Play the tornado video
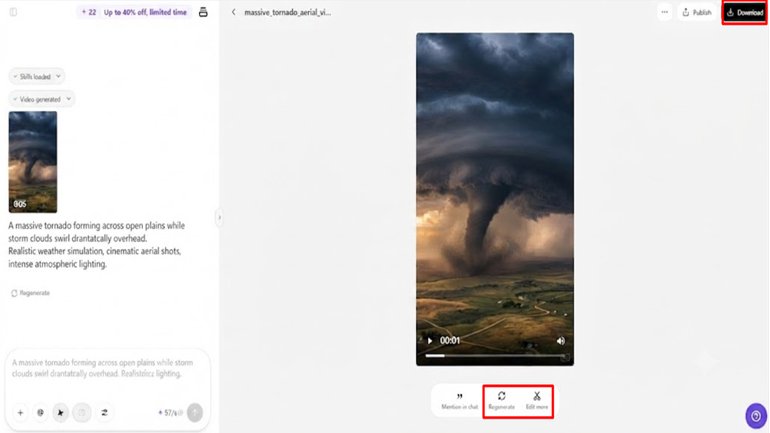This screenshot has height=433, width=770. click(x=430, y=341)
